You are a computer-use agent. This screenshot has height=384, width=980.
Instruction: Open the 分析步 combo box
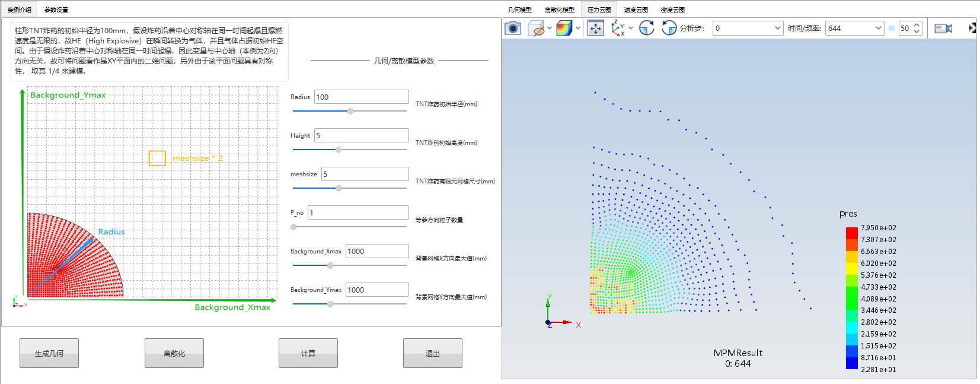[748, 28]
